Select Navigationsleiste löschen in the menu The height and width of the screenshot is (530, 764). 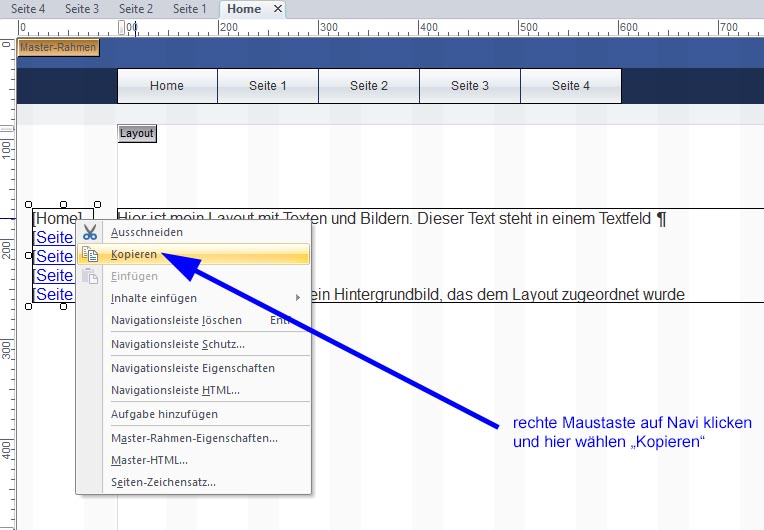pos(176,321)
